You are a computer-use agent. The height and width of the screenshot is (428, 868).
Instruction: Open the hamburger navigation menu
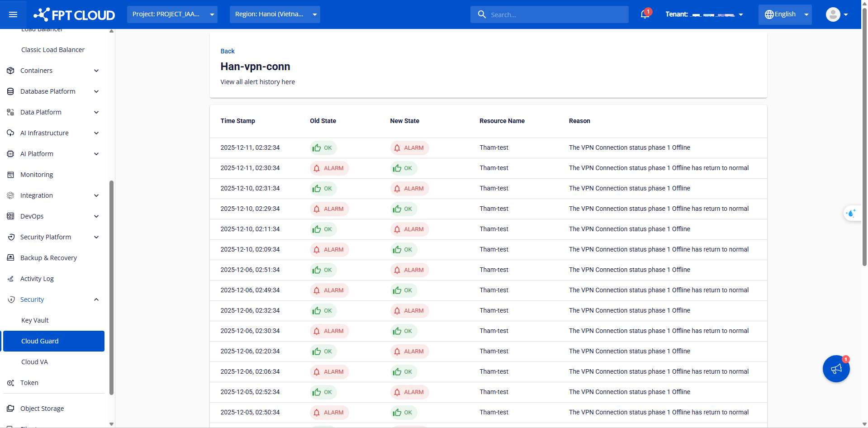pos(13,14)
